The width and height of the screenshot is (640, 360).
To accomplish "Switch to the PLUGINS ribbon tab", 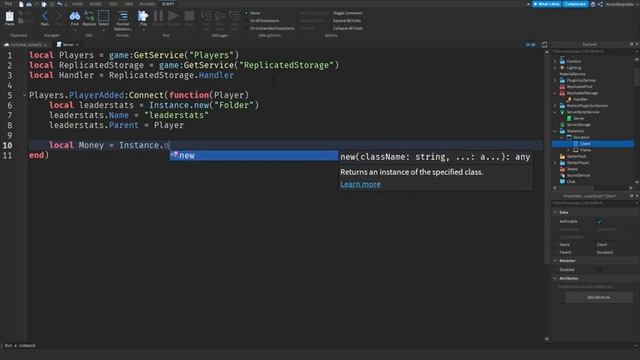I will tap(147, 4).
